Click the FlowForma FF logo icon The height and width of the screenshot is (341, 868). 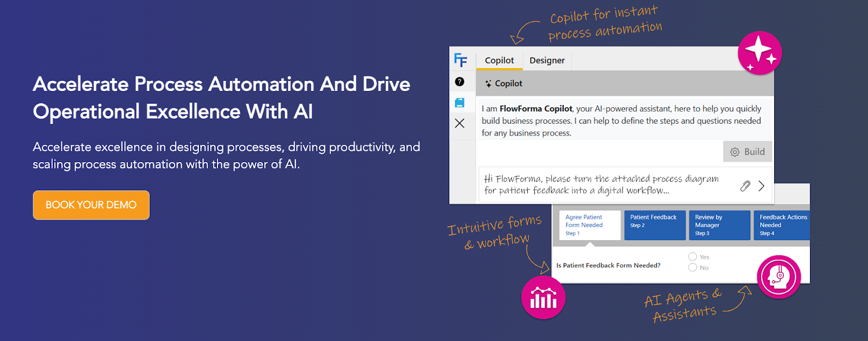point(461,60)
